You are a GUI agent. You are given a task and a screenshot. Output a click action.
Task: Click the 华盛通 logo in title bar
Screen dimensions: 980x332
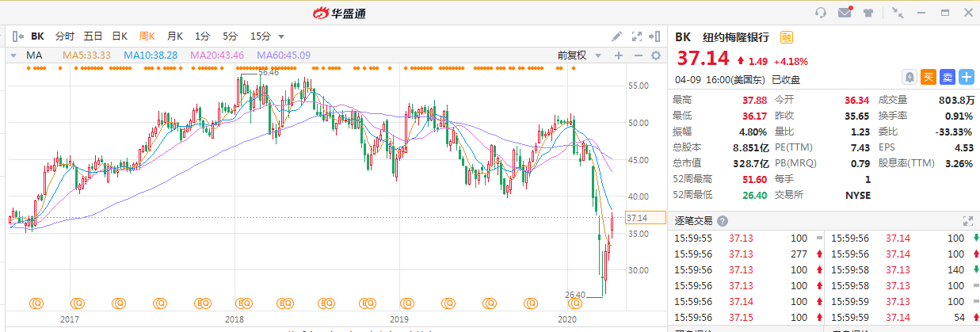click(x=339, y=13)
